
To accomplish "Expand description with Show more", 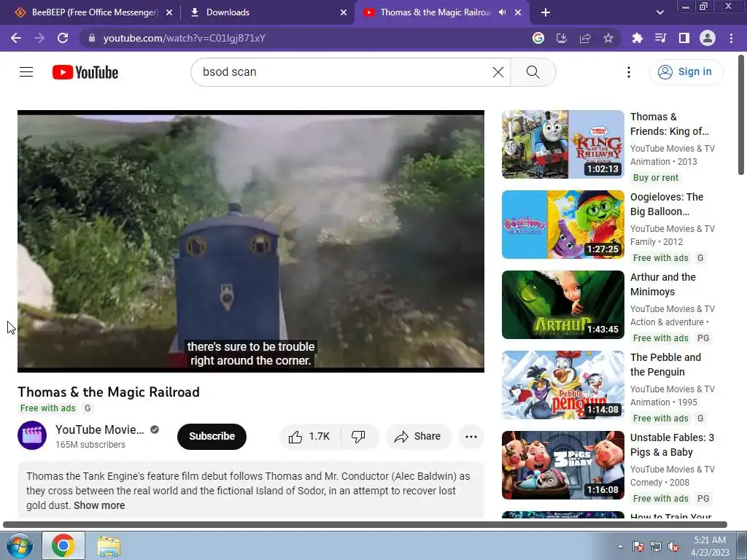I will tap(99, 505).
